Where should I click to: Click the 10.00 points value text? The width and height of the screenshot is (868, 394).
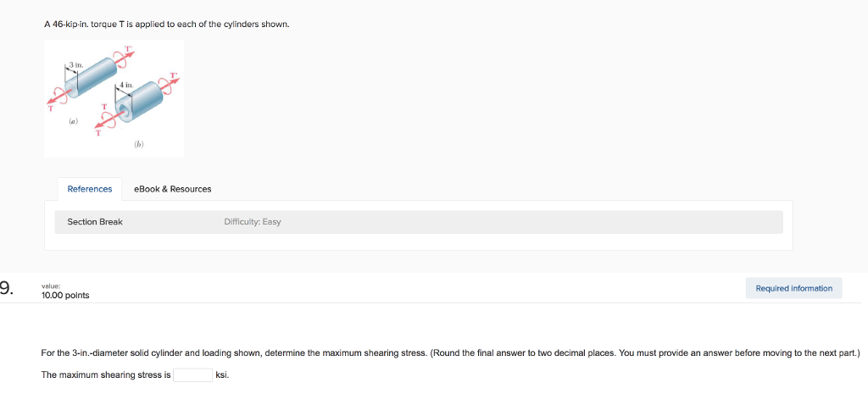pos(65,295)
